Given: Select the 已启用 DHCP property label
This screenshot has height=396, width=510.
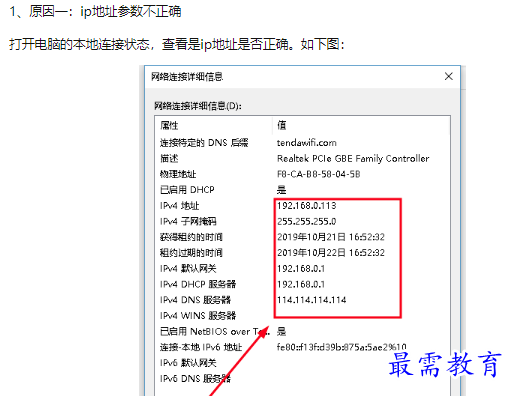Looking at the screenshot, I should pos(187,190).
